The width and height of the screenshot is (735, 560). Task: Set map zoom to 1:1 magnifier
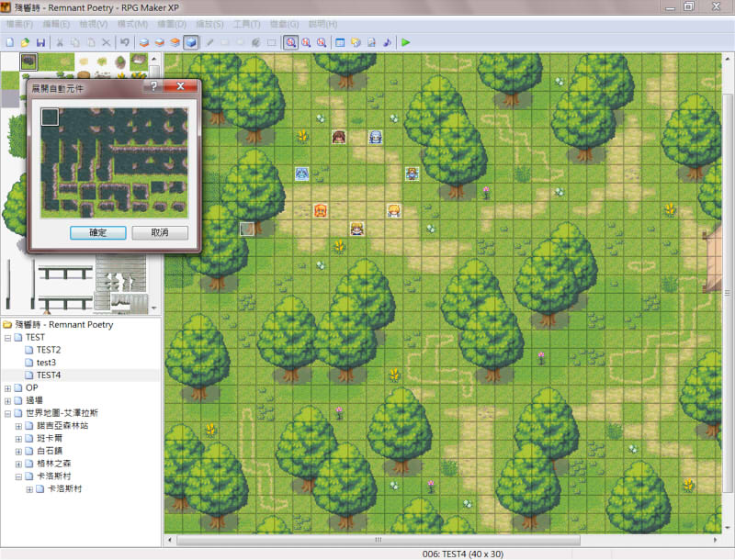point(290,42)
